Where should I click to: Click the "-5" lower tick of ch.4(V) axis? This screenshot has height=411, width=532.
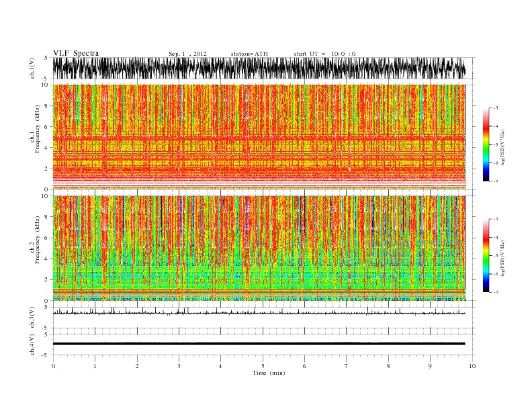click(x=45, y=355)
